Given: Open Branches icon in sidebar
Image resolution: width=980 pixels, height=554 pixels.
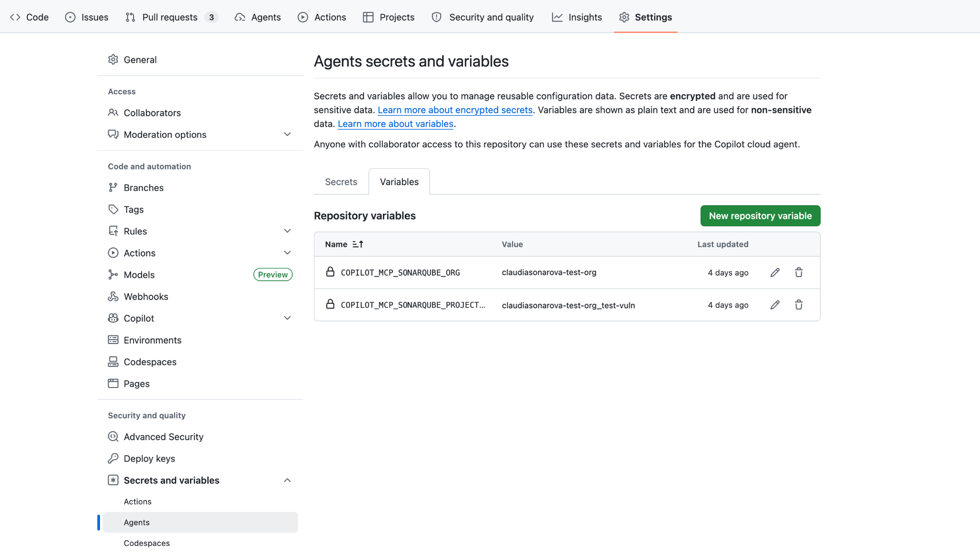Looking at the screenshot, I should [x=113, y=188].
